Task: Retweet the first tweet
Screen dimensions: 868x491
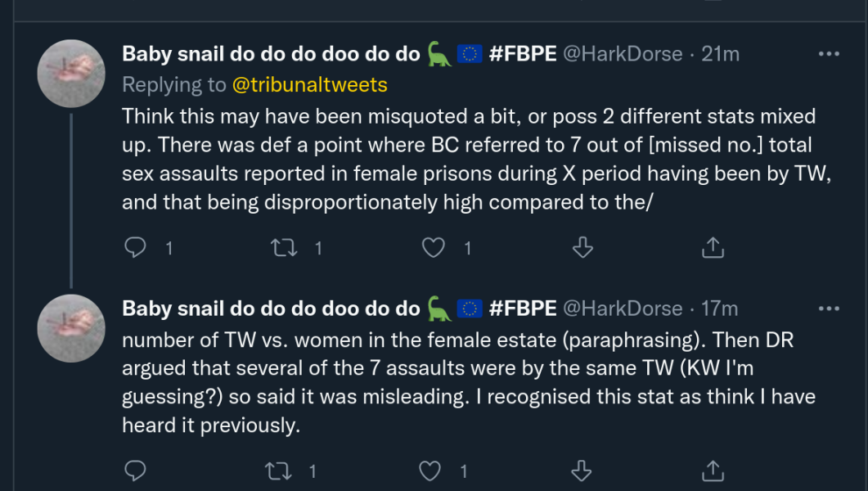Action: [x=284, y=247]
